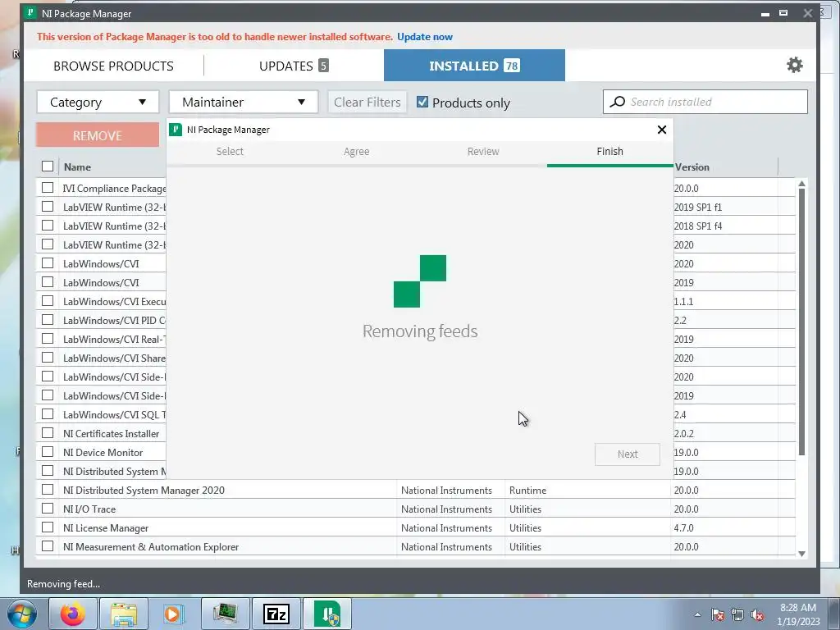840x630 pixels.
Task: Check the LabWindows/CVI PID row checkbox
Action: point(48,320)
